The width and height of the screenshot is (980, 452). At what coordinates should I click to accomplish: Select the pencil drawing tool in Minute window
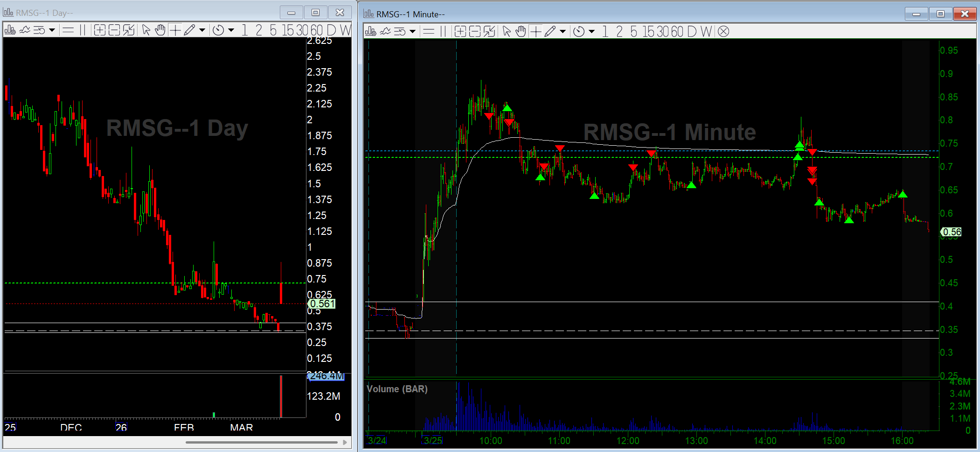[549, 31]
